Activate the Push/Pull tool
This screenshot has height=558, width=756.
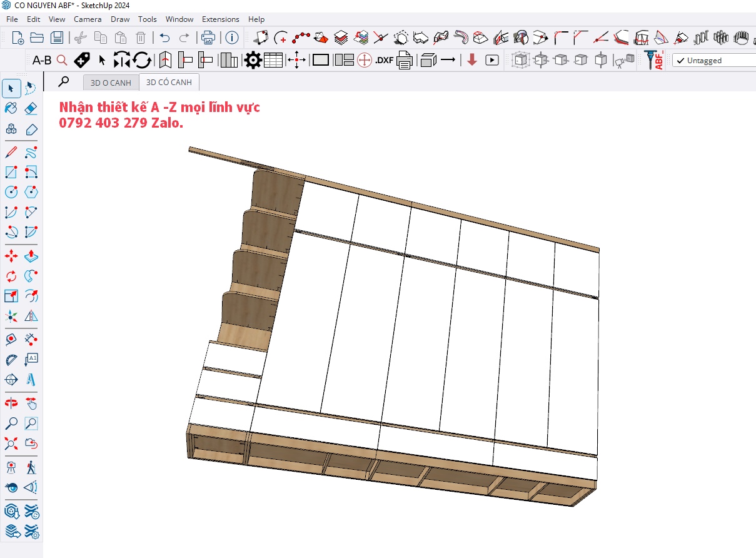[31, 256]
